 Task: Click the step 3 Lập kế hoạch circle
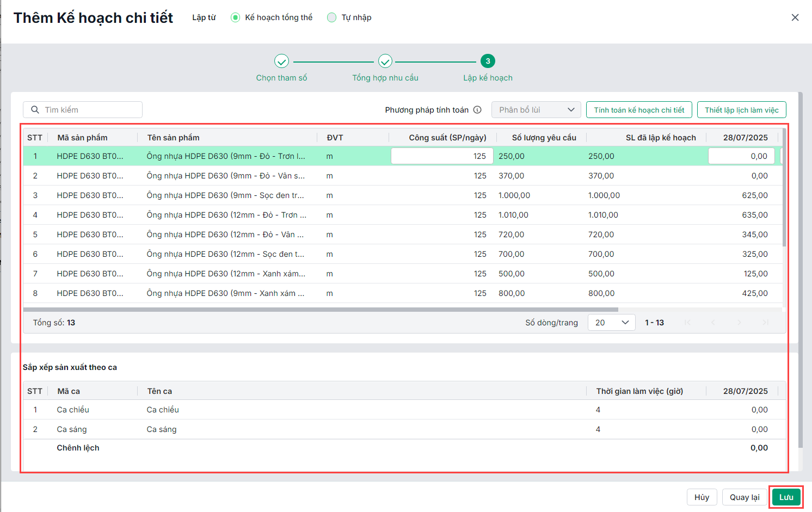point(488,61)
